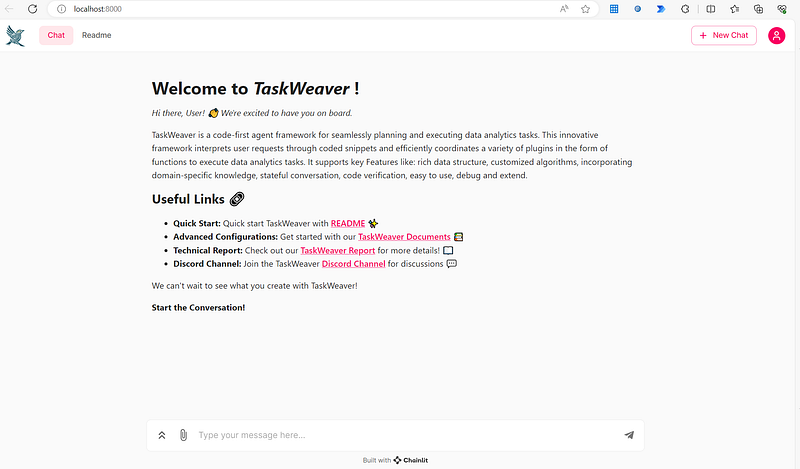Open the README link
This screenshot has height=469, width=800.
tap(348, 224)
